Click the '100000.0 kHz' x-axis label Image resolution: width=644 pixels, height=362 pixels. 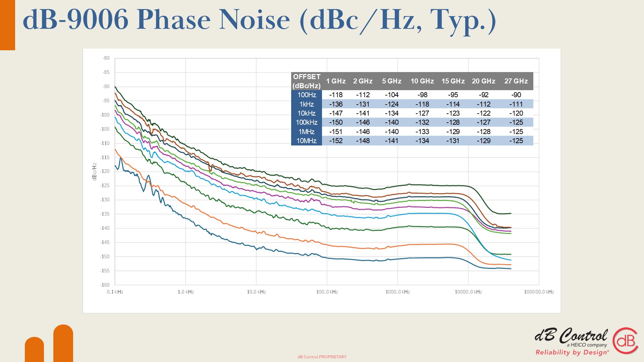click(x=539, y=292)
